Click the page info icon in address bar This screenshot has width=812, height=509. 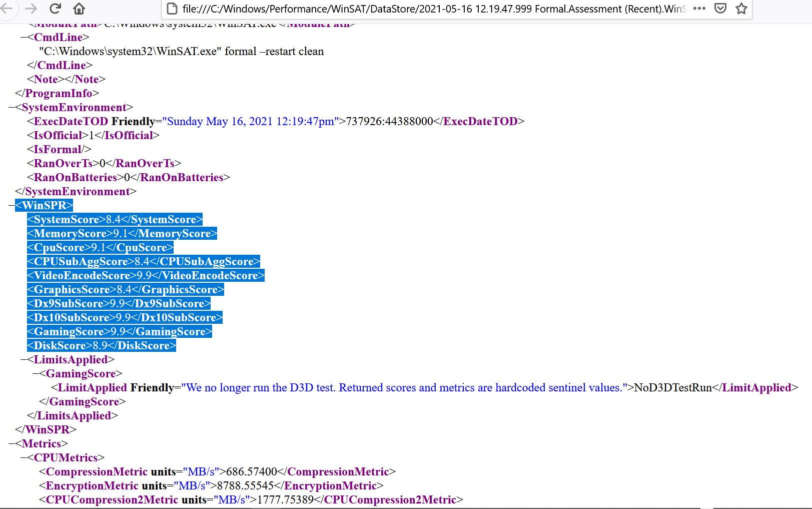click(172, 9)
